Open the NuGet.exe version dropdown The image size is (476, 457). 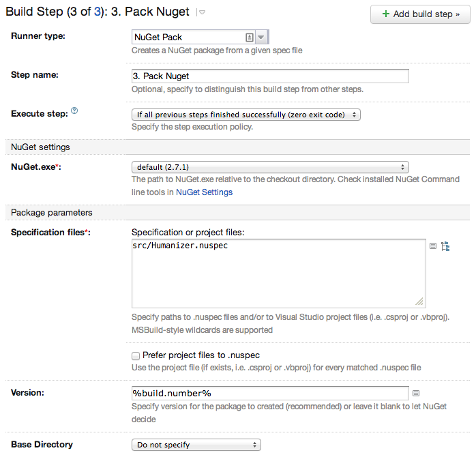tap(270, 167)
